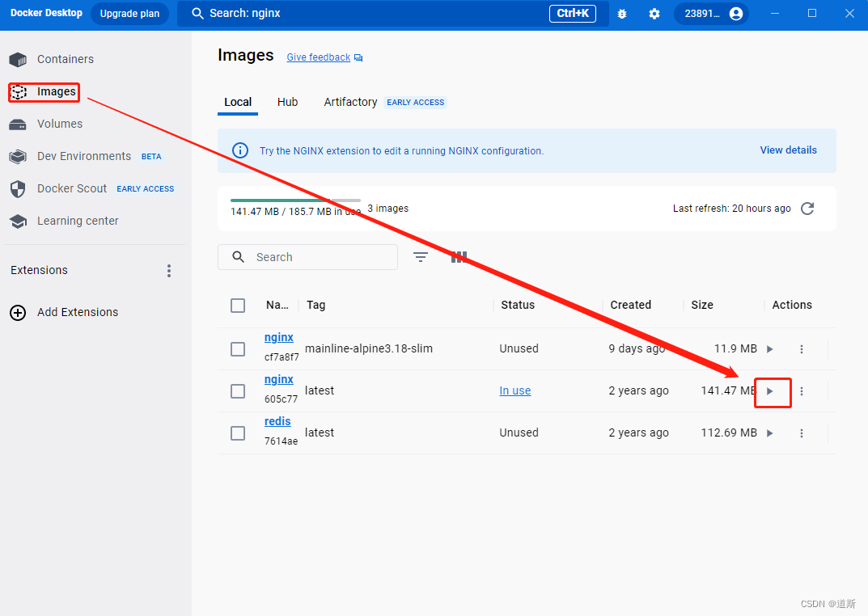Click the Add Extensions plus icon
The height and width of the screenshot is (616, 868).
pos(18,312)
